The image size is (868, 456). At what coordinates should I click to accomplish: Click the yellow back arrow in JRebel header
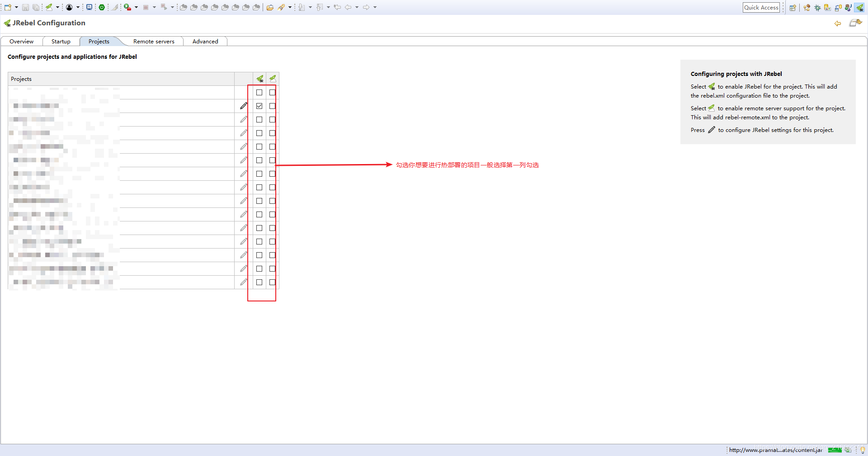[x=838, y=24]
